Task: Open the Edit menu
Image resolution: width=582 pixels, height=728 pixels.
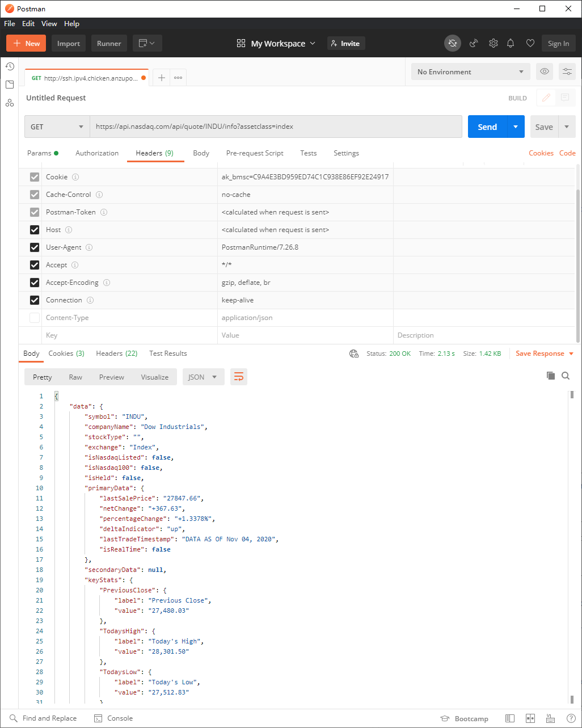Action: coord(28,24)
